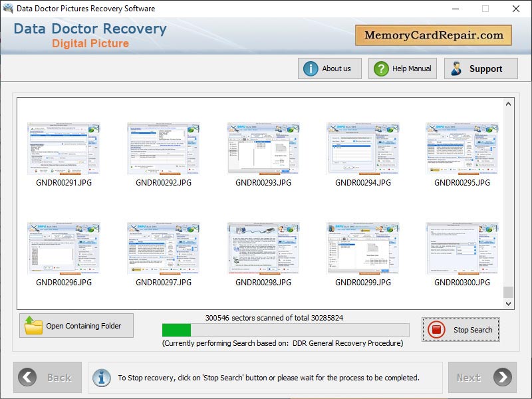Open Containing Folder for recovered files
The width and height of the screenshot is (532, 399).
click(76, 325)
